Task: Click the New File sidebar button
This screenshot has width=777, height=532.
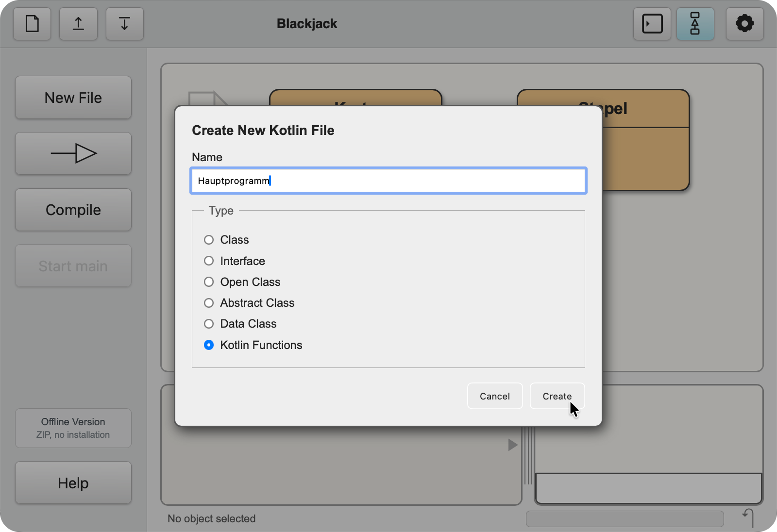Action: [x=73, y=98]
